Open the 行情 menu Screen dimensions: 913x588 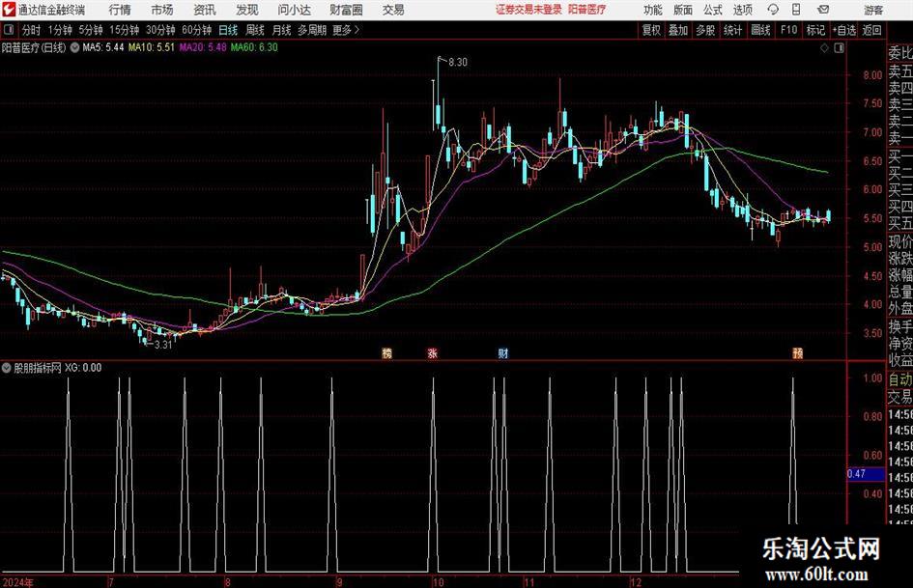tap(120, 10)
